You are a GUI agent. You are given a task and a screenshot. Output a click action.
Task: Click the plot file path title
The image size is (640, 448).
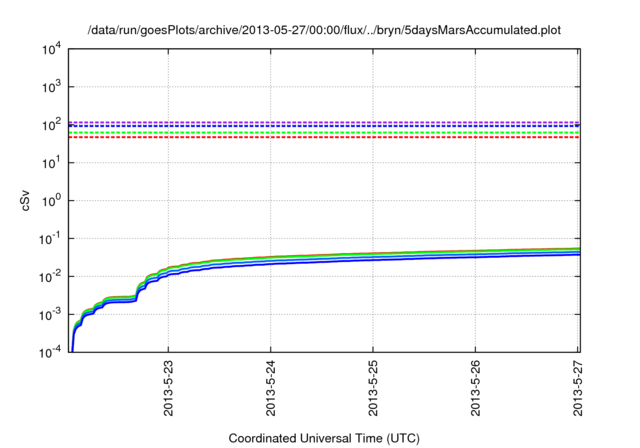[324, 30]
